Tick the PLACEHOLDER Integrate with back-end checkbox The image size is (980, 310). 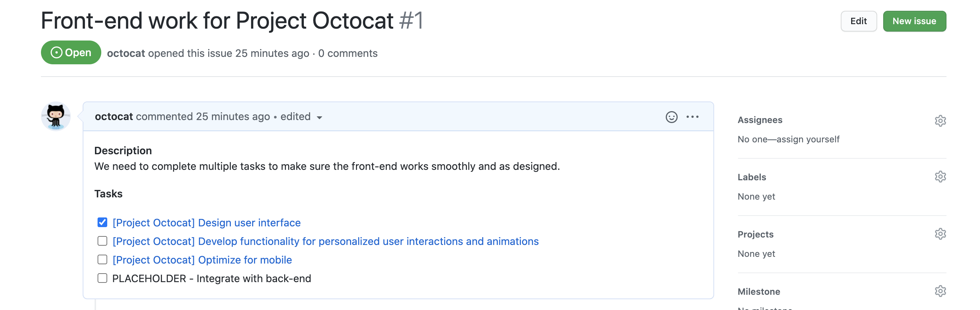point(102,278)
